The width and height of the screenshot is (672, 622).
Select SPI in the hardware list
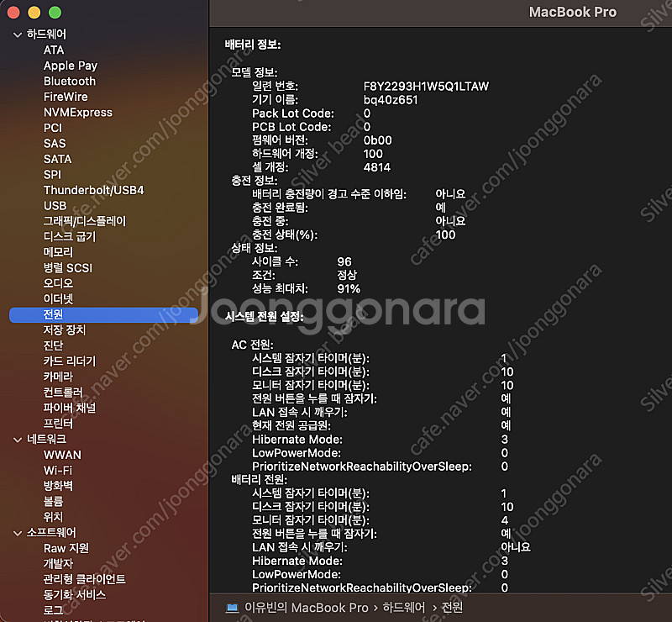52,175
